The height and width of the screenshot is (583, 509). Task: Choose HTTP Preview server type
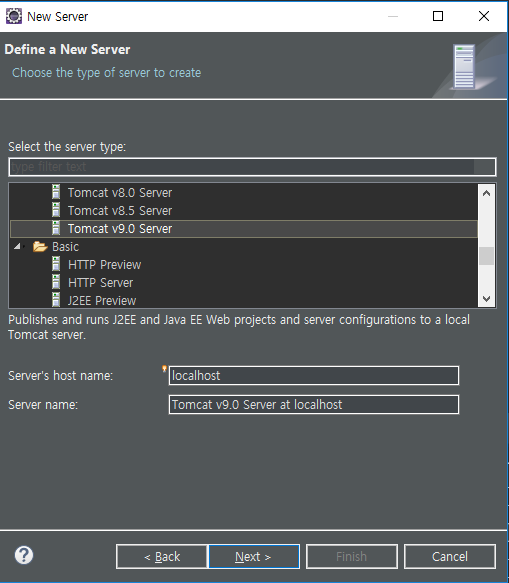pos(244,264)
